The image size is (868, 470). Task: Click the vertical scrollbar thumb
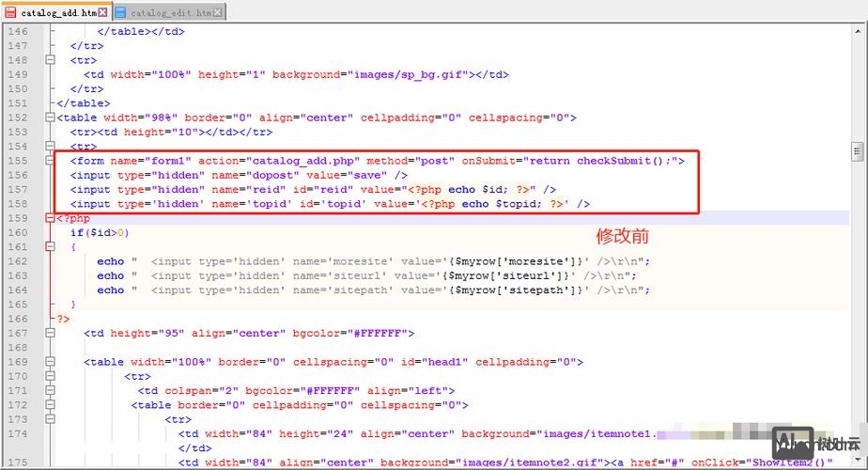click(x=857, y=150)
